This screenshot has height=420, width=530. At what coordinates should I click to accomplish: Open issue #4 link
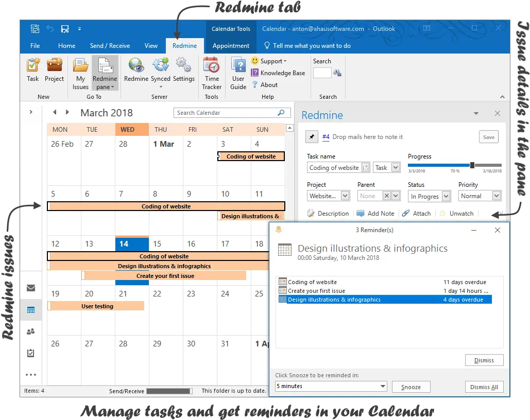(x=326, y=137)
